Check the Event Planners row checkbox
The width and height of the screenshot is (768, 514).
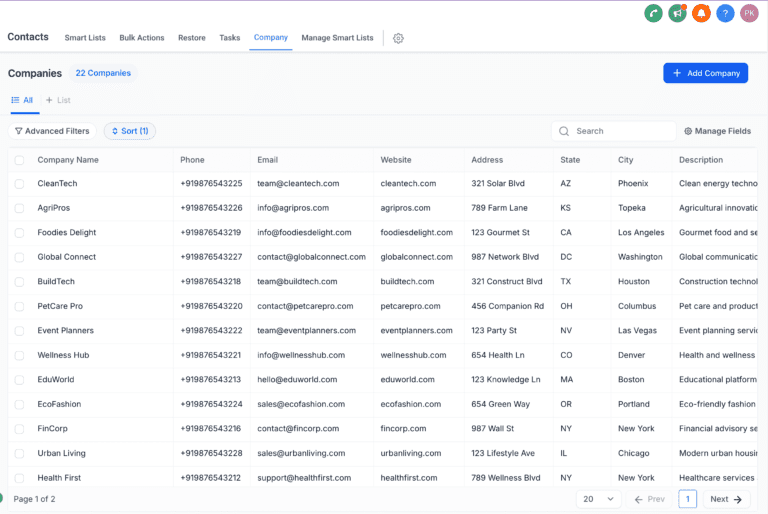click(x=19, y=331)
